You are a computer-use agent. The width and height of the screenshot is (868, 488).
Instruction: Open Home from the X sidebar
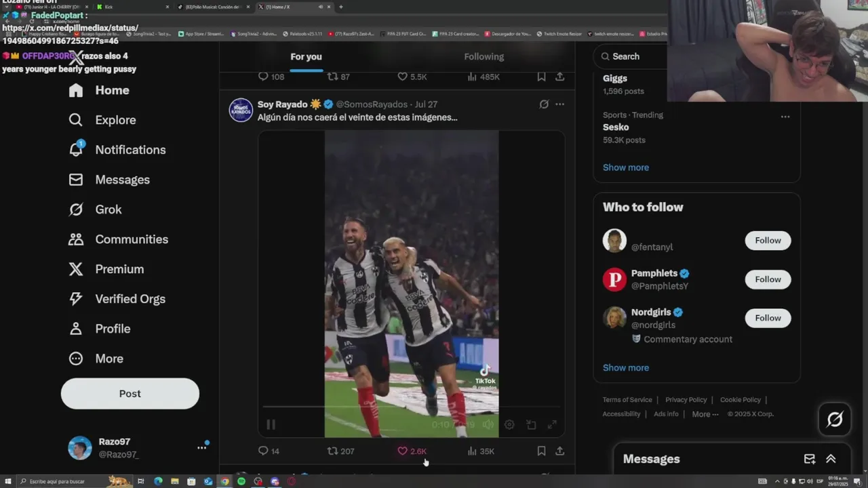tap(98, 90)
